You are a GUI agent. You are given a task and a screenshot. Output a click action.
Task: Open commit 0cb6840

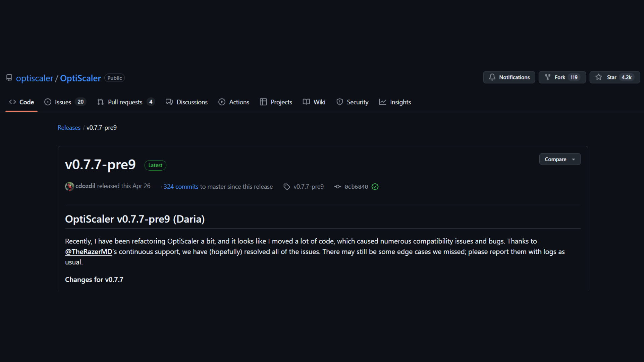pyautogui.click(x=356, y=187)
